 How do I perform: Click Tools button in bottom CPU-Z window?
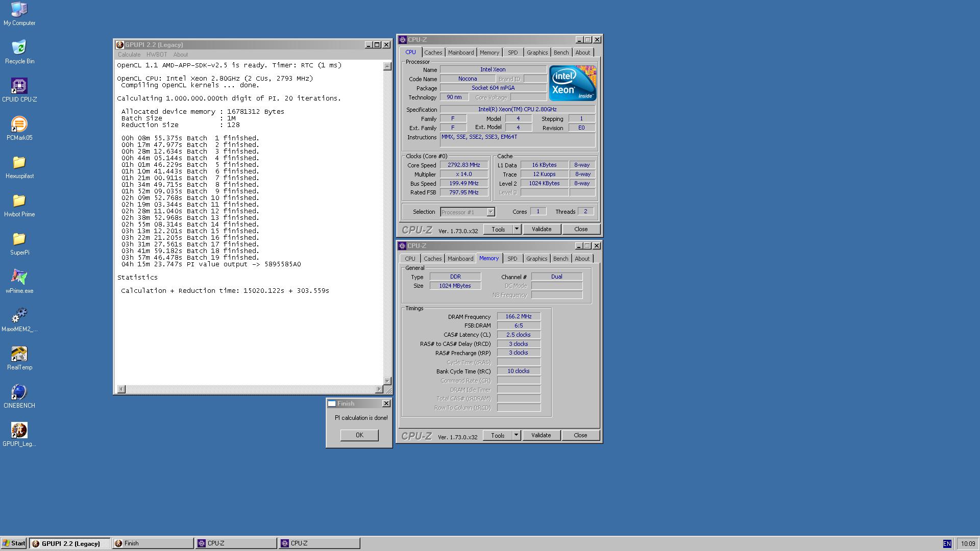tap(498, 435)
